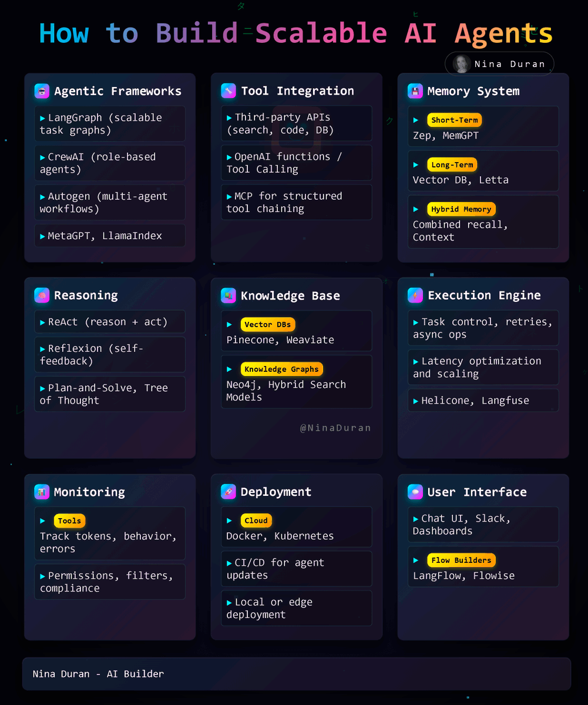
Task: Click the LangFlow, Flowise text
Action: pos(464,576)
